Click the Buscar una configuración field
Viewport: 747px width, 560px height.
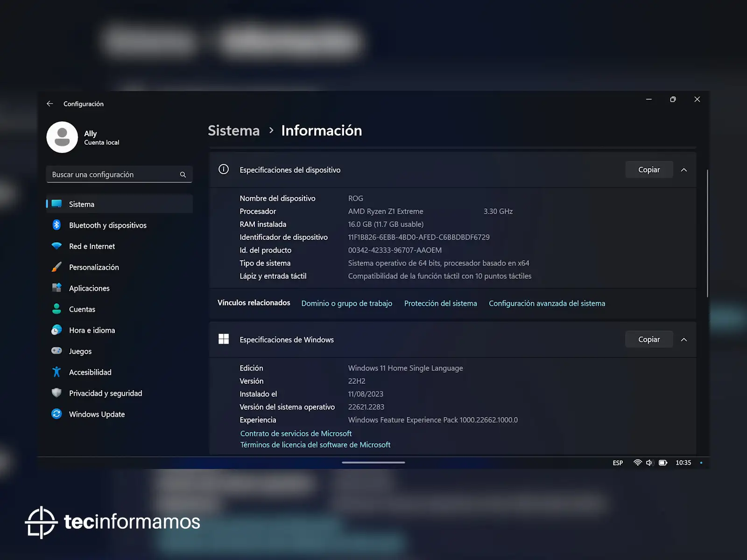[x=112, y=175]
